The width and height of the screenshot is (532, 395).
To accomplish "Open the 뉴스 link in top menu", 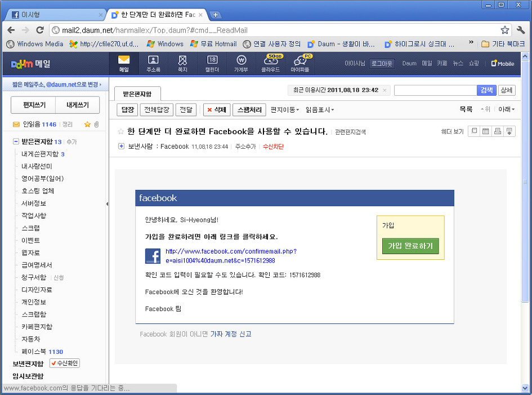I will [458, 64].
